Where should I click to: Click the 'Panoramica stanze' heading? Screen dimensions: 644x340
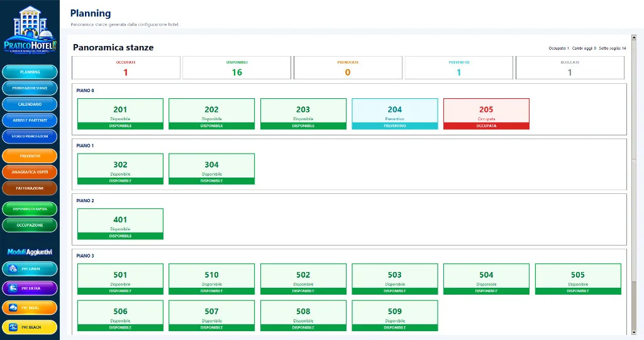[x=113, y=47]
